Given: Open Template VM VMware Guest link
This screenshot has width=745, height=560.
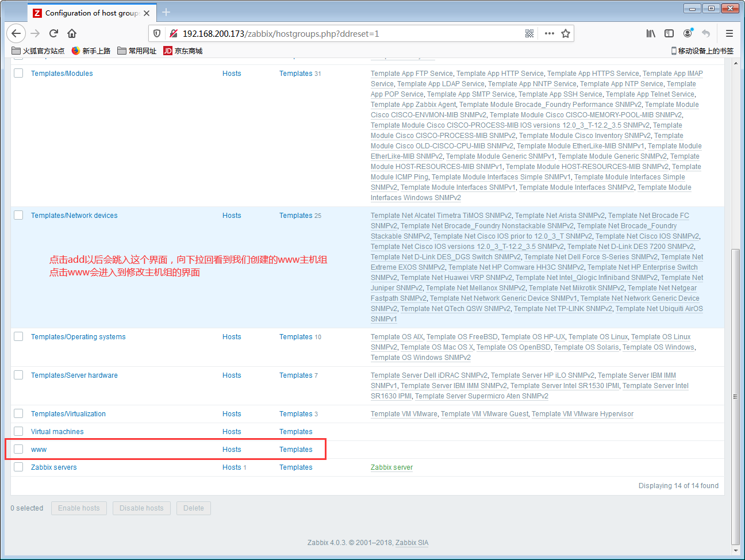Looking at the screenshot, I should point(485,414).
